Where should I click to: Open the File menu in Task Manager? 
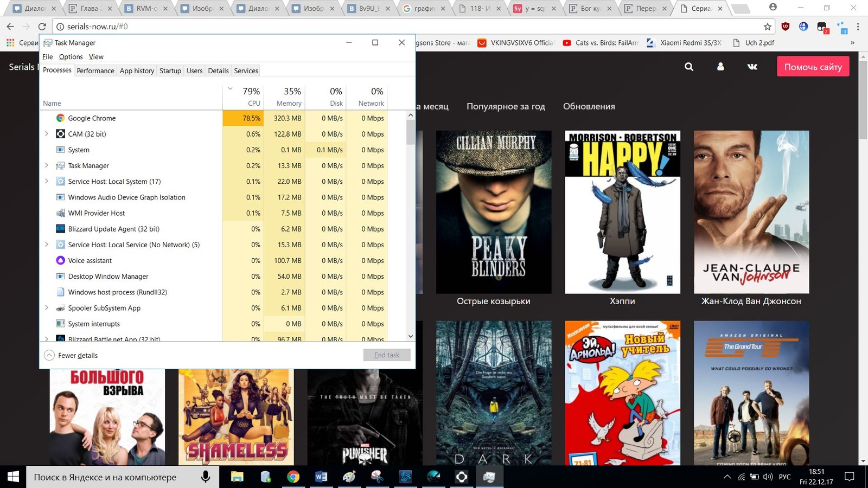48,57
